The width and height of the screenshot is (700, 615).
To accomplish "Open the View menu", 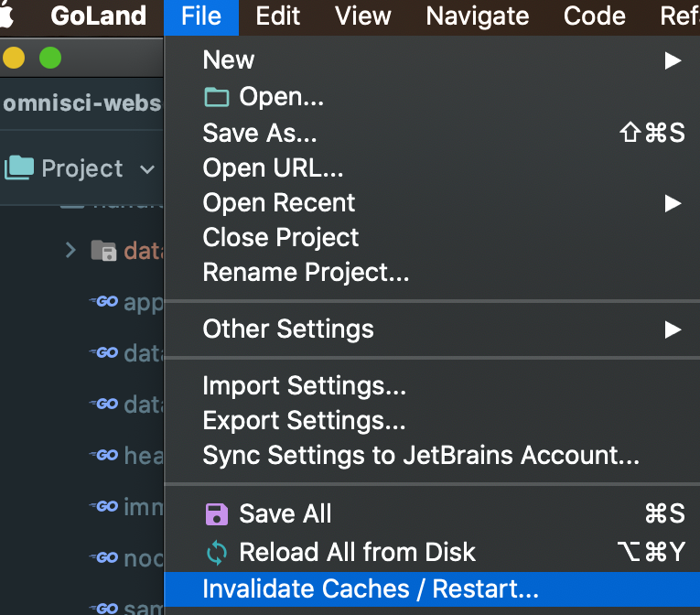I will pyautogui.click(x=363, y=17).
